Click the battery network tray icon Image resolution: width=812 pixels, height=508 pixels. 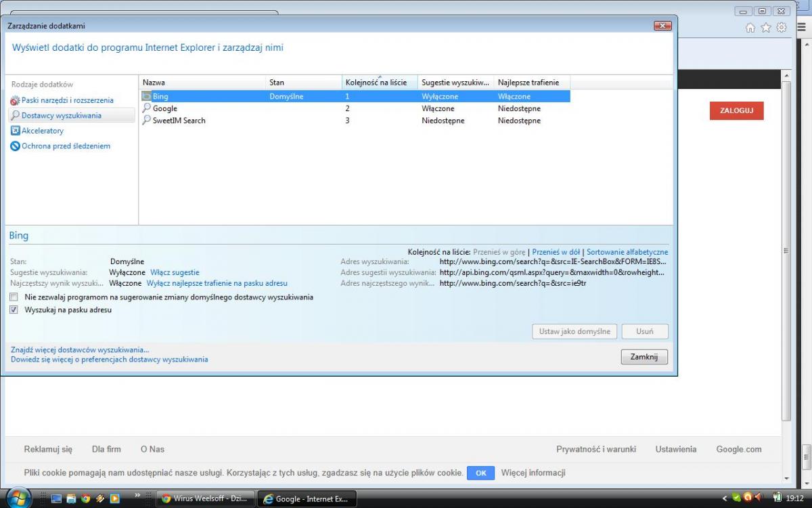[x=777, y=498]
